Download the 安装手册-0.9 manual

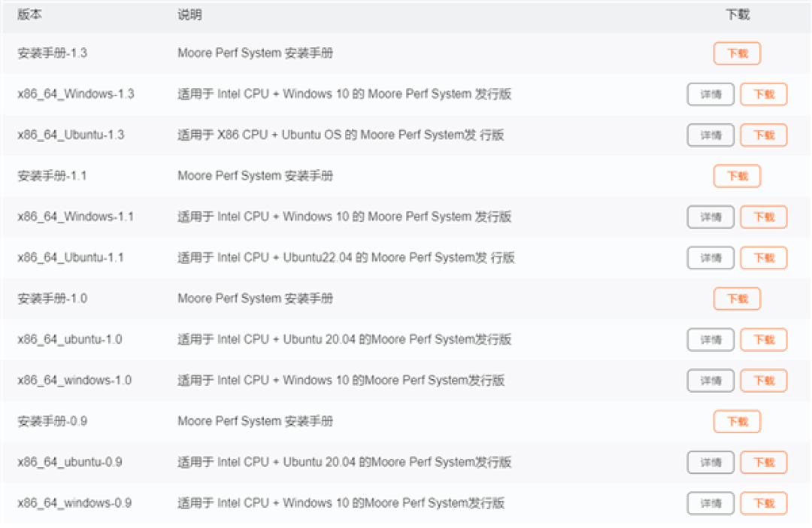click(737, 421)
